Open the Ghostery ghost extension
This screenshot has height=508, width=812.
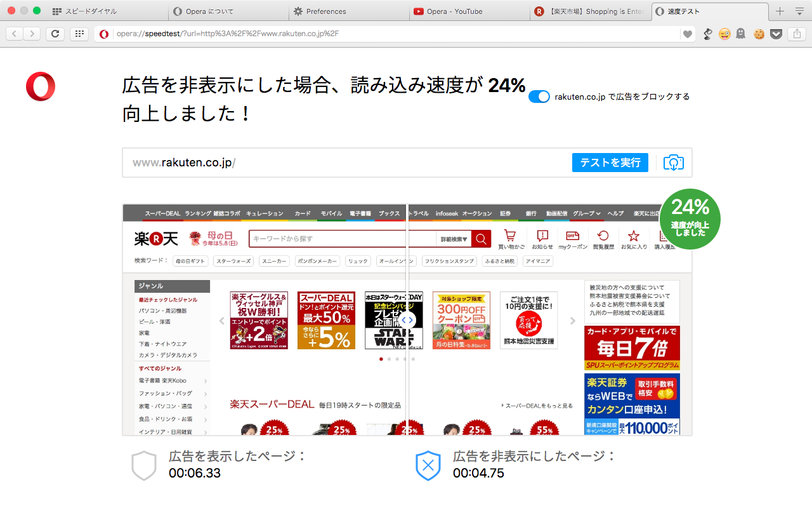coord(740,34)
